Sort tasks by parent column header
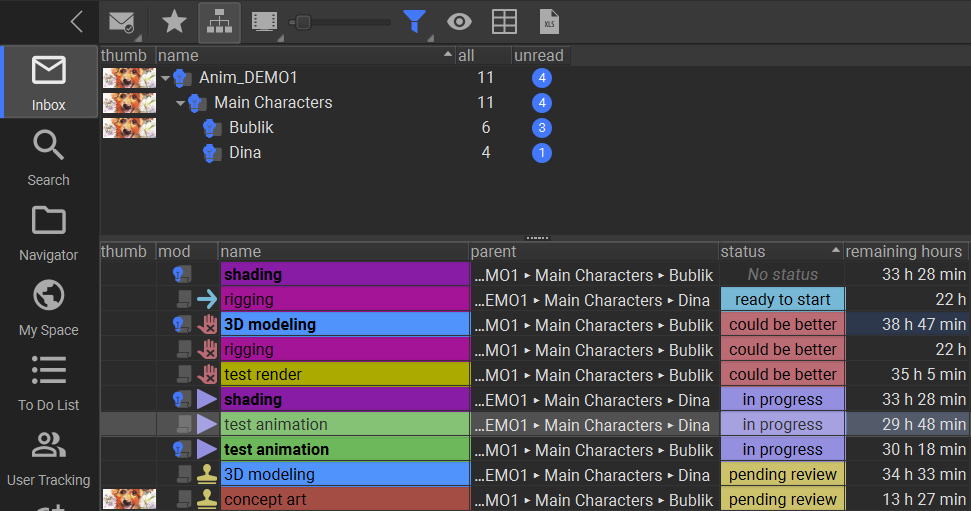The height and width of the screenshot is (511, 971). point(593,251)
